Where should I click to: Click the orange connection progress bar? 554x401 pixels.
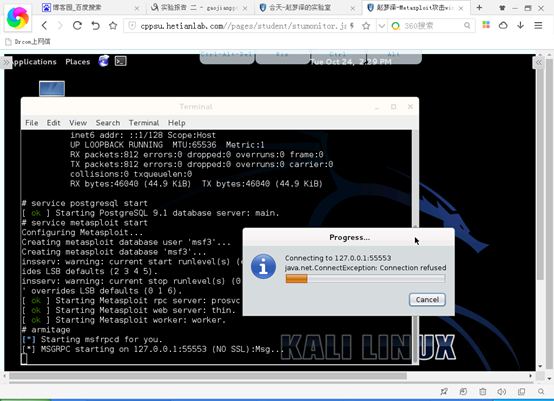click(x=365, y=279)
